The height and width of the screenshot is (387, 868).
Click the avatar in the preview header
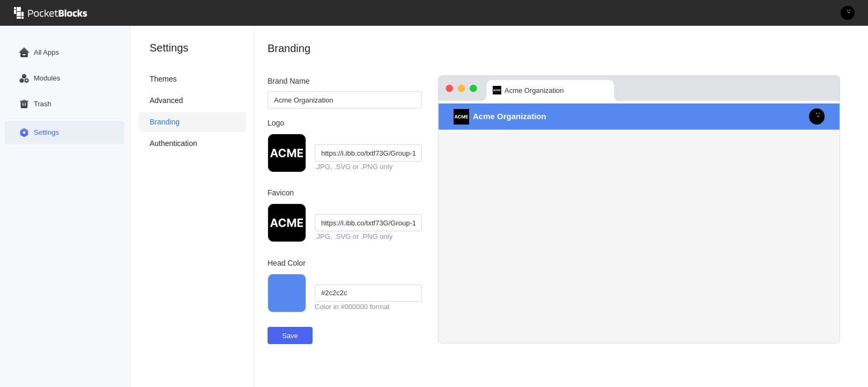coord(817,116)
